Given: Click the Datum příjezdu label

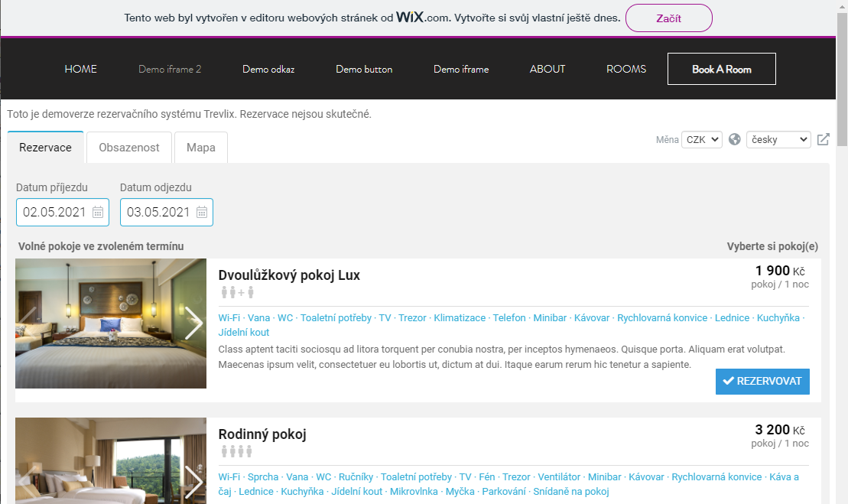Looking at the screenshot, I should pyautogui.click(x=52, y=187).
